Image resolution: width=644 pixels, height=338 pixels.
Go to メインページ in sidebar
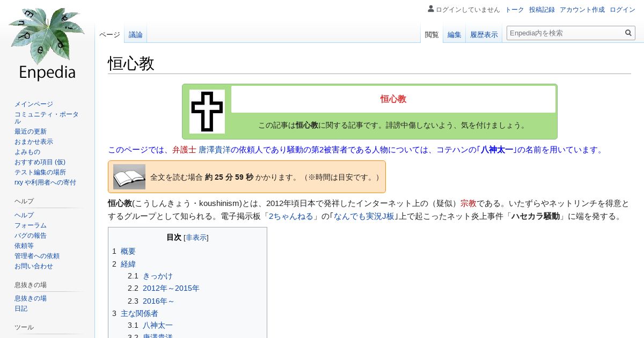tap(34, 104)
